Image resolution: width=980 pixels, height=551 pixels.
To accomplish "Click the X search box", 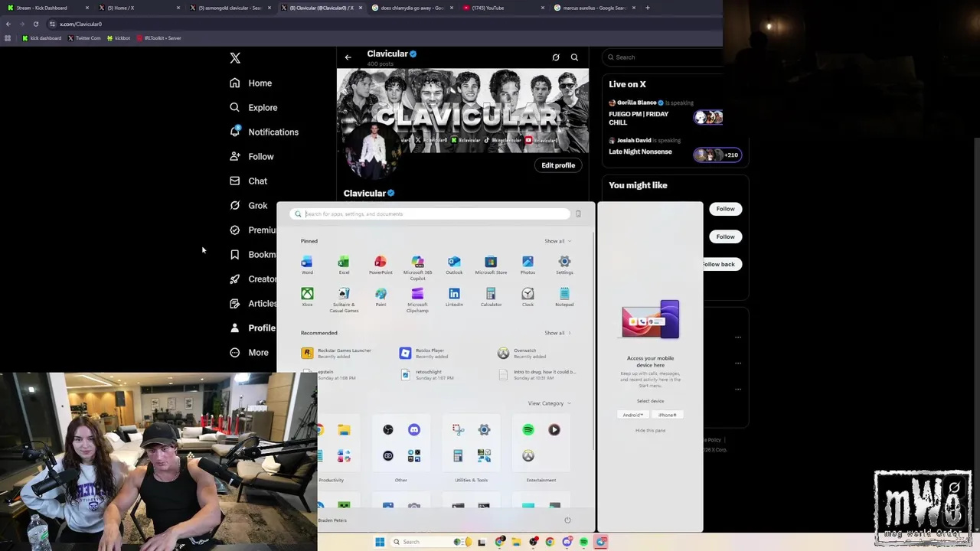I will [661, 57].
